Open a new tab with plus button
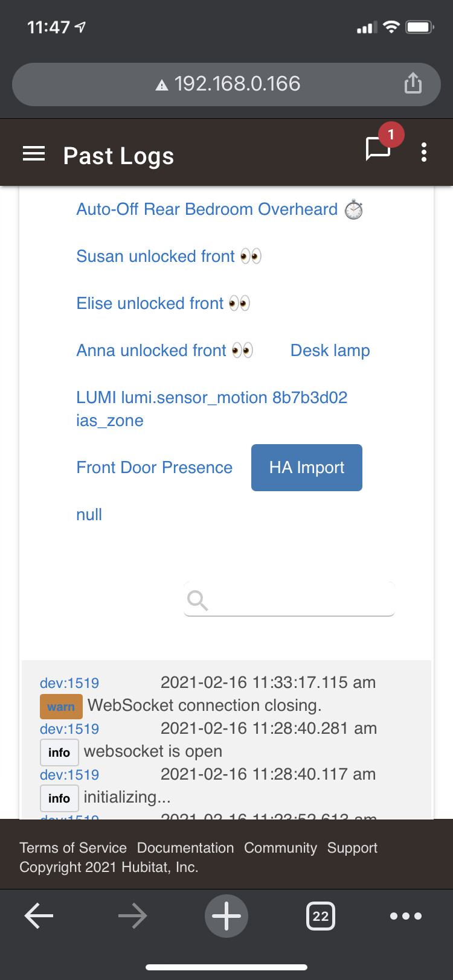This screenshot has height=980, width=453. click(x=226, y=916)
